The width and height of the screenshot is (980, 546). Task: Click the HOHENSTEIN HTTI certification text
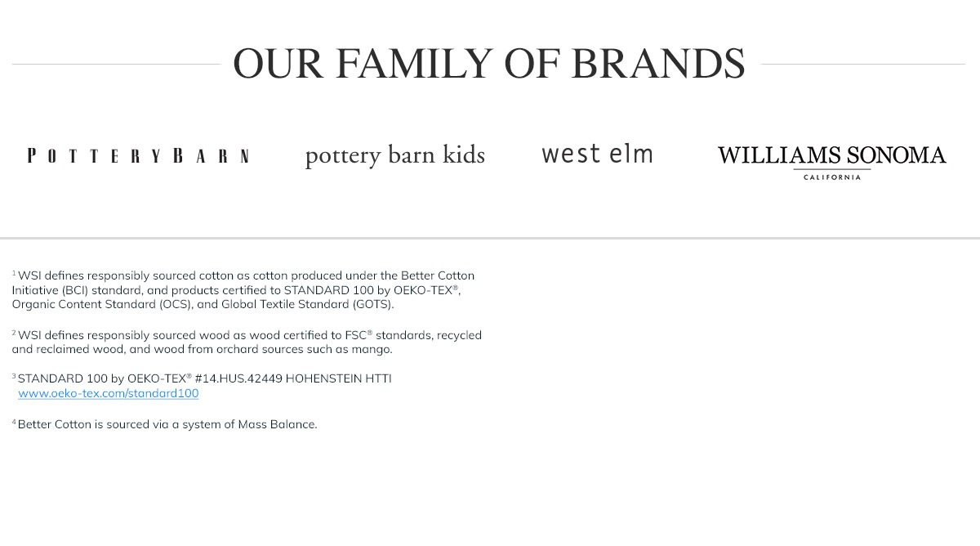pos(338,378)
